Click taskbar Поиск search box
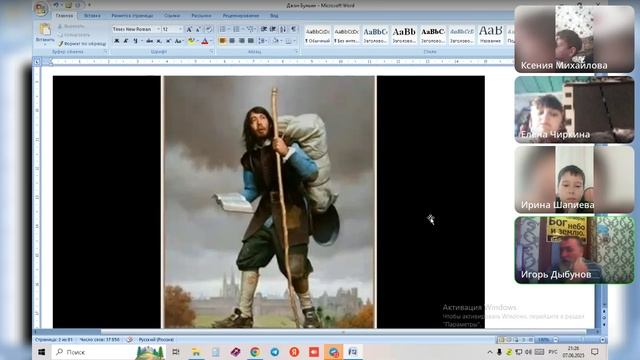The width and height of the screenshot is (640, 360). click(109, 352)
